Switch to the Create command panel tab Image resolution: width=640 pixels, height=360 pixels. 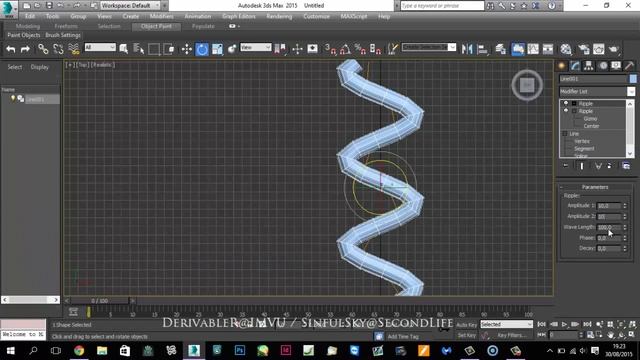pyautogui.click(x=562, y=66)
